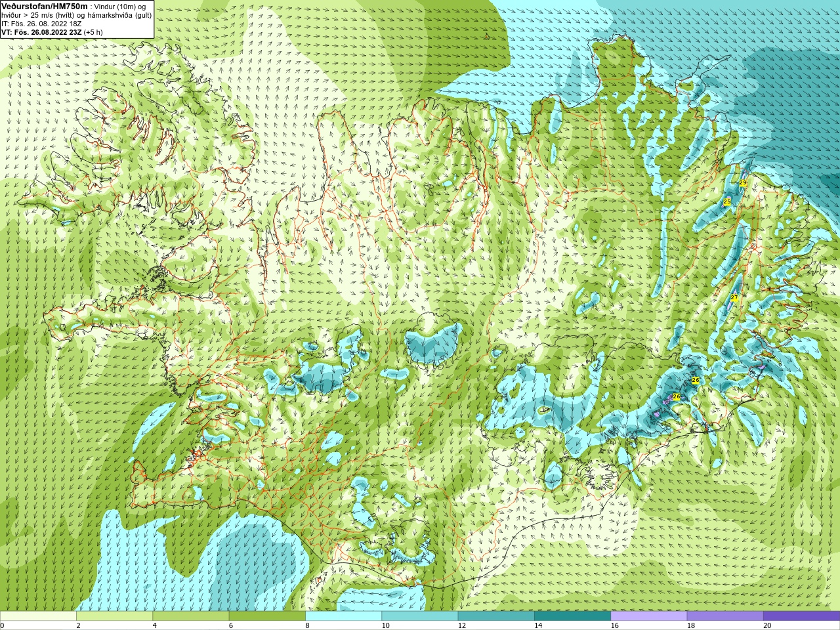The image size is (840, 630).
Task: Click the scale number 4 under the legend
Action: tap(155, 625)
